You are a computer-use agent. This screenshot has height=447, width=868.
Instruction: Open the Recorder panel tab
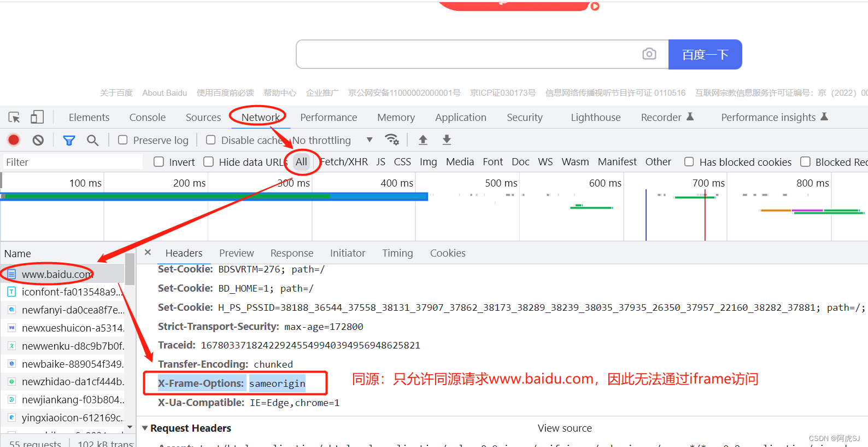pyautogui.click(x=667, y=118)
